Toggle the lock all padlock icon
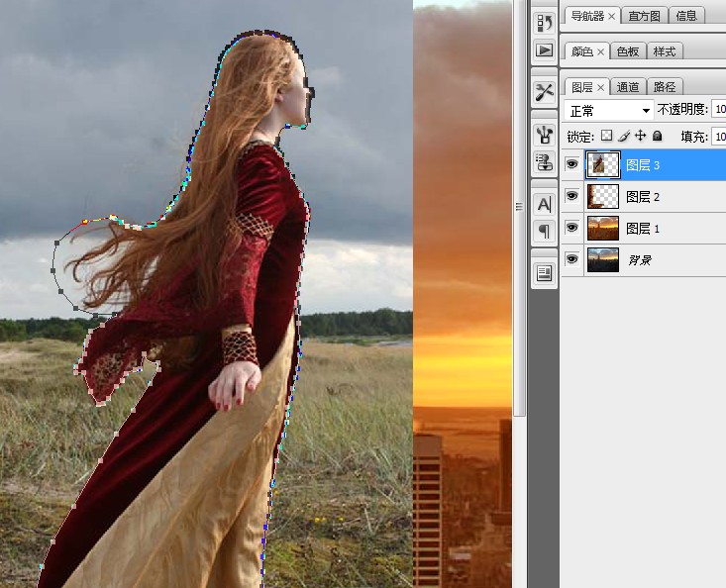 [657, 136]
